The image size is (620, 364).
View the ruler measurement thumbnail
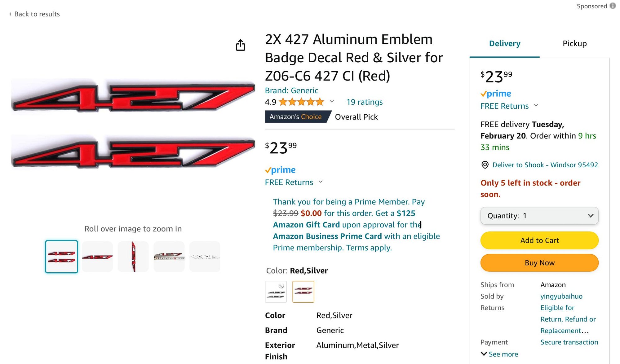[x=169, y=257]
